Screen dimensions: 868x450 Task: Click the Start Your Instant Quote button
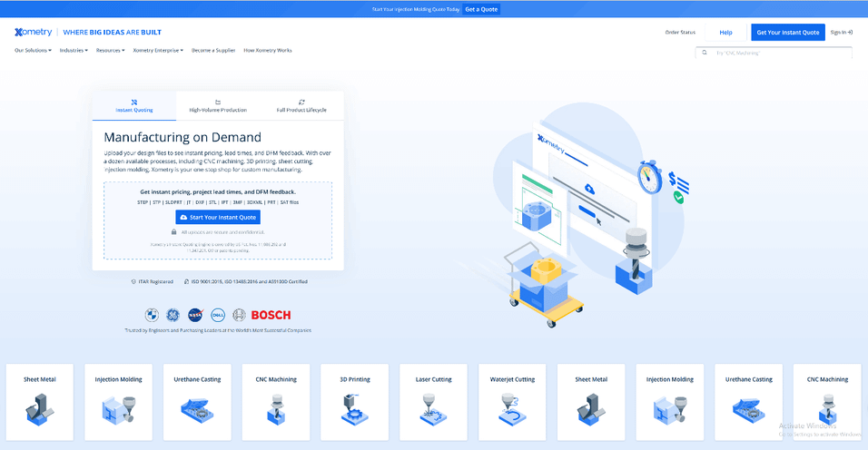point(218,218)
